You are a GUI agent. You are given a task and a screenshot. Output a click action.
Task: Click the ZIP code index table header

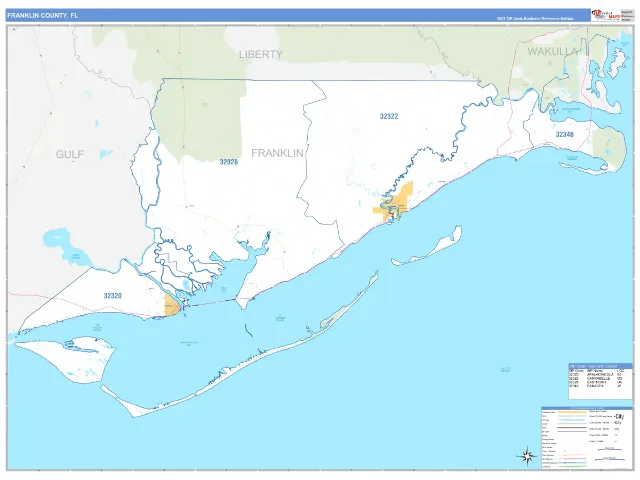600,366
